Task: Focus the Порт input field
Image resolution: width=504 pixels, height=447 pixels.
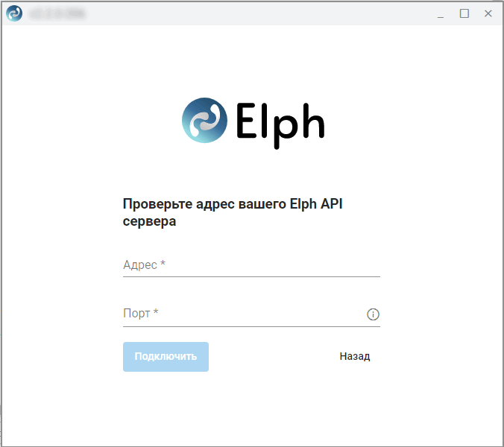Action: click(x=245, y=314)
